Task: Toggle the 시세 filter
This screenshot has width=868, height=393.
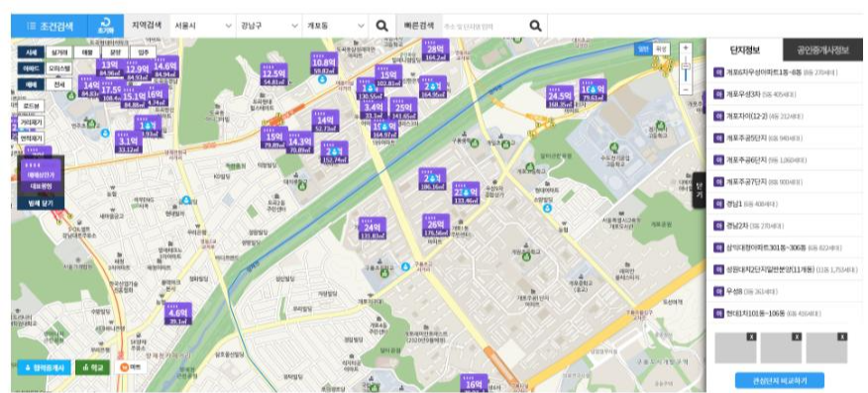Action: (31, 52)
